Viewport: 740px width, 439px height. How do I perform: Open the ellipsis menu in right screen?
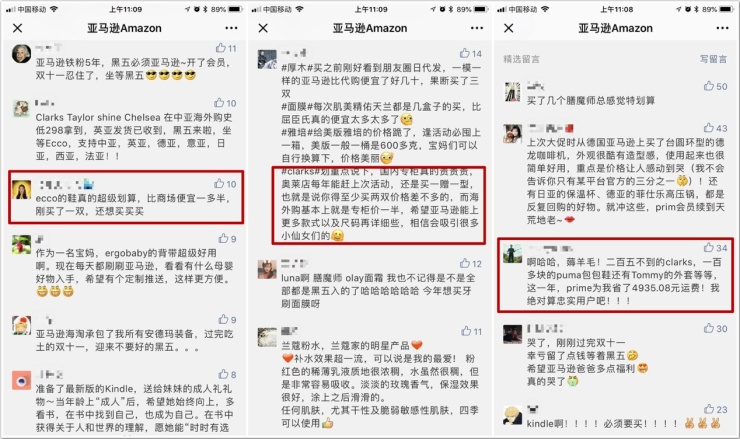coord(722,28)
